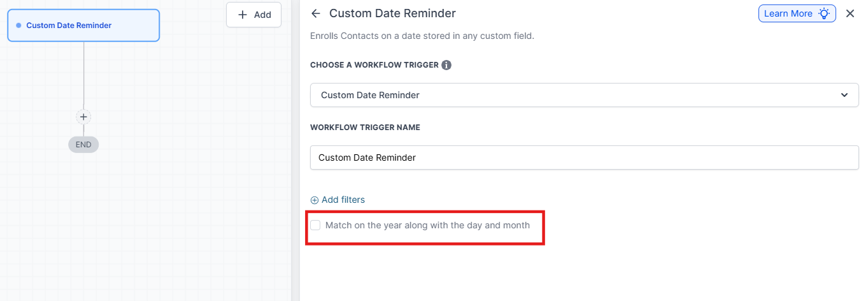The image size is (868, 301).
Task: Click the 'Match on the year along with the day and month' label
Action: 427,225
